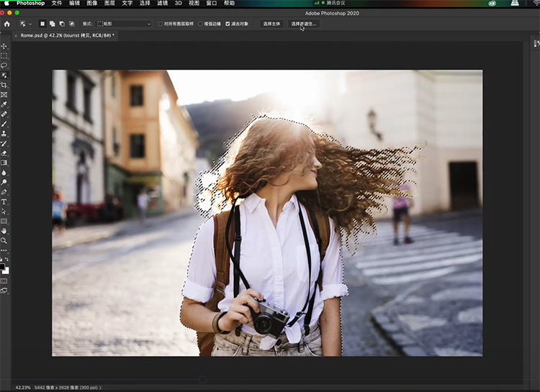Enable 增强边缘 checkbox
Viewport: 540px width, 392px height.
[x=201, y=24]
